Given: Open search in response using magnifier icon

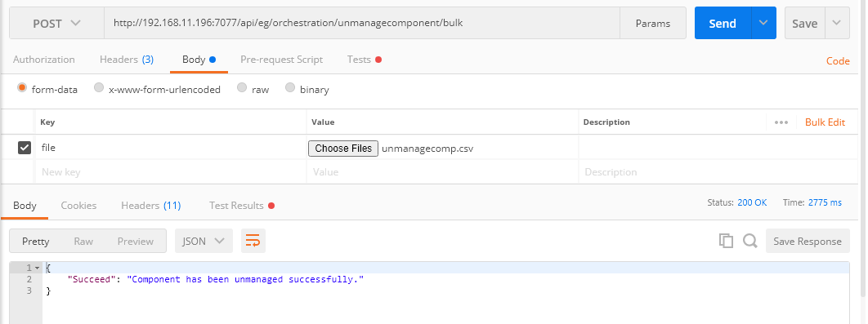Looking at the screenshot, I should (x=750, y=241).
